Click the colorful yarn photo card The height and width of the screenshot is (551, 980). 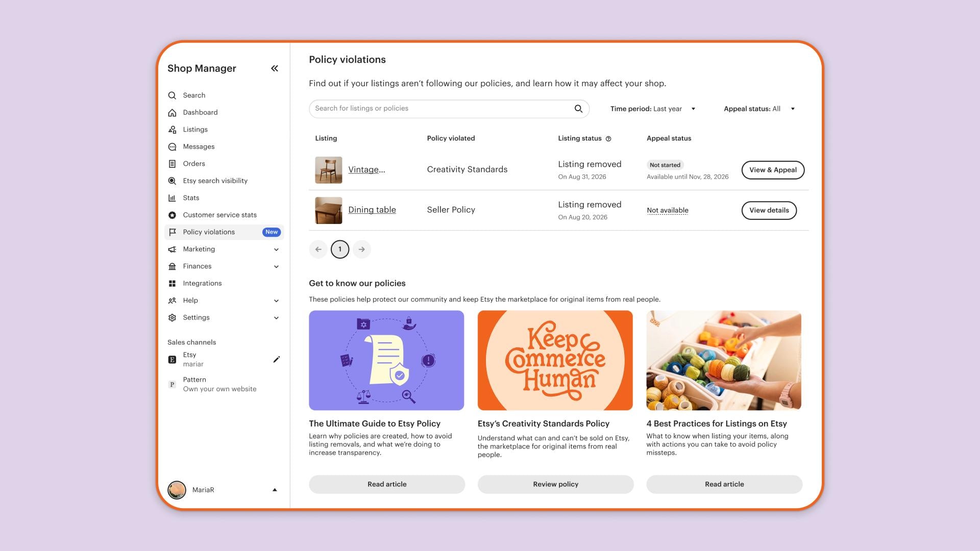tap(724, 360)
